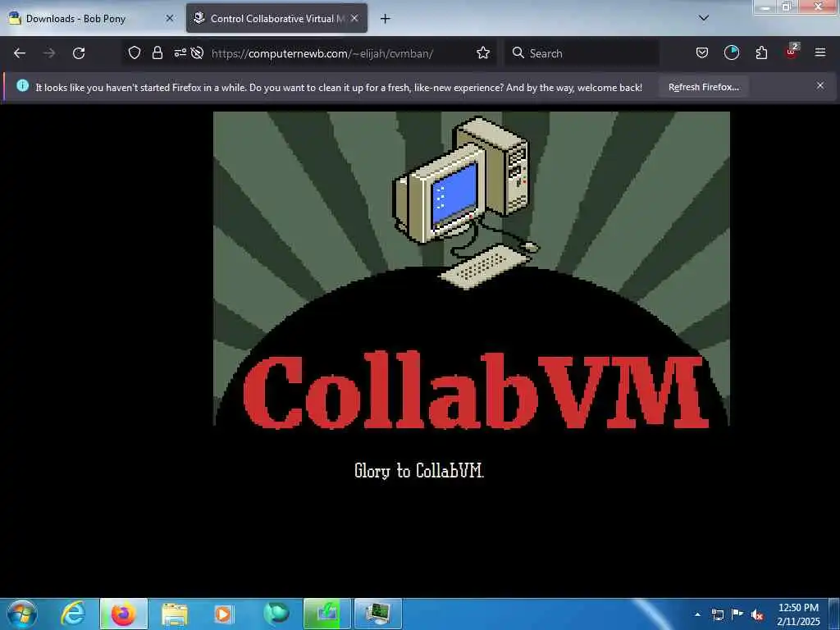Open a new tab with plus button
Image resolution: width=840 pixels, height=630 pixels.
point(386,19)
